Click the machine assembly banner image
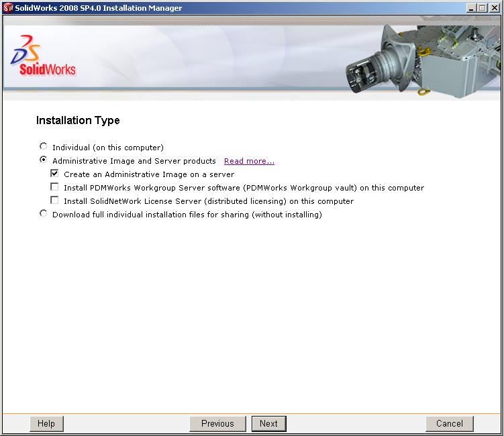504x436 pixels. (423, 60)
